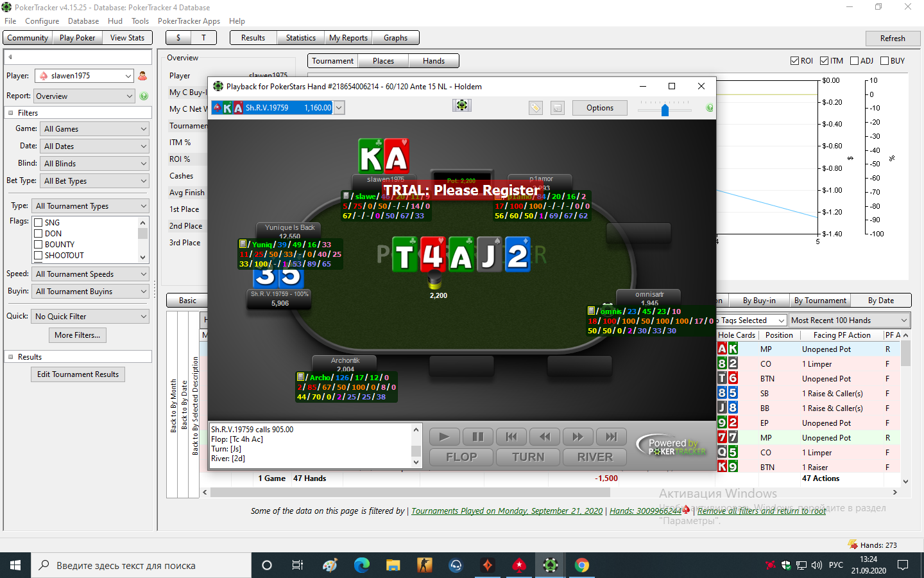Enable the ADJ checkbox on the graph
The image size is (924, 578).
pos(854,61)
